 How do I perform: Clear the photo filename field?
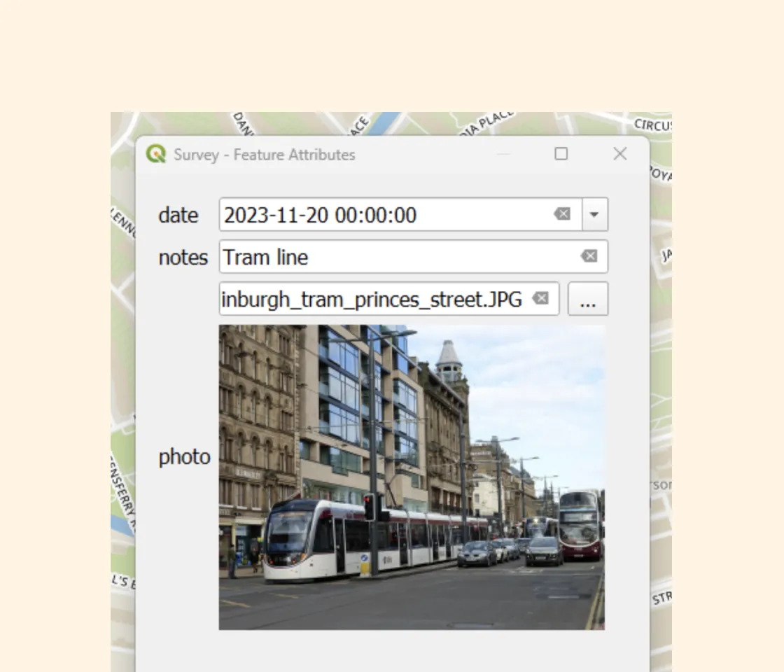point(540,298)
